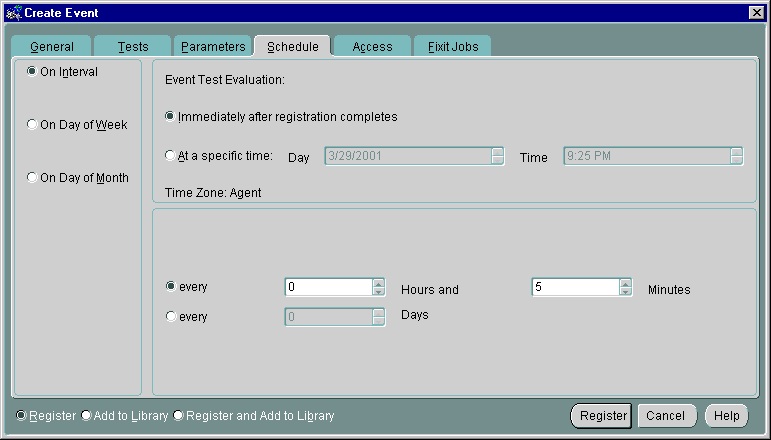Increase the Hours spinner value

(378, 282)
